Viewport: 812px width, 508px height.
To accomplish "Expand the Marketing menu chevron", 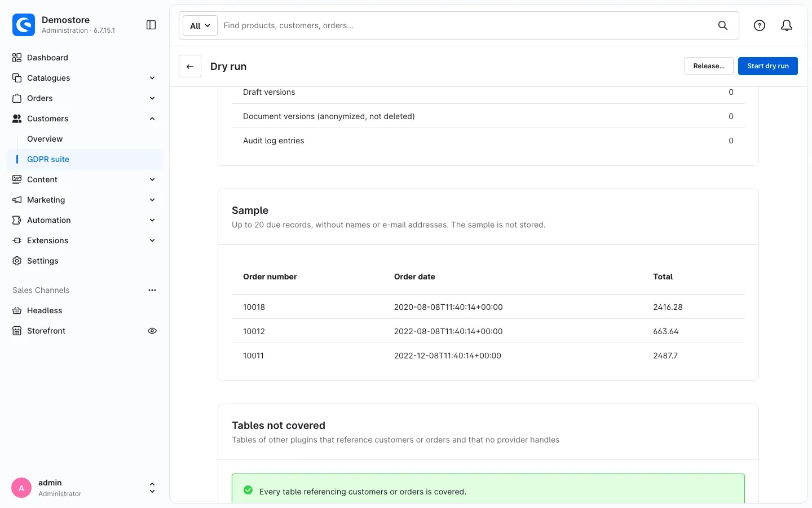I will tap(152, 200).
